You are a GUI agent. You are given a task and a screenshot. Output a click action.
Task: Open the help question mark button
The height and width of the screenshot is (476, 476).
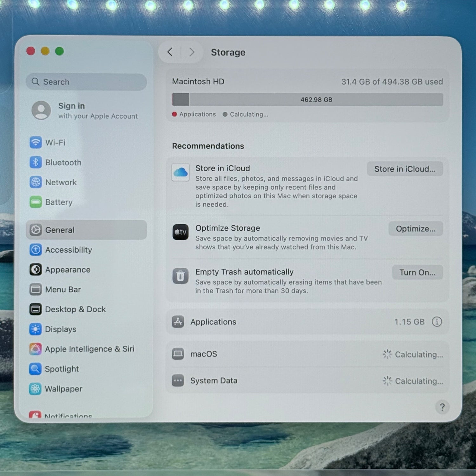442,407
